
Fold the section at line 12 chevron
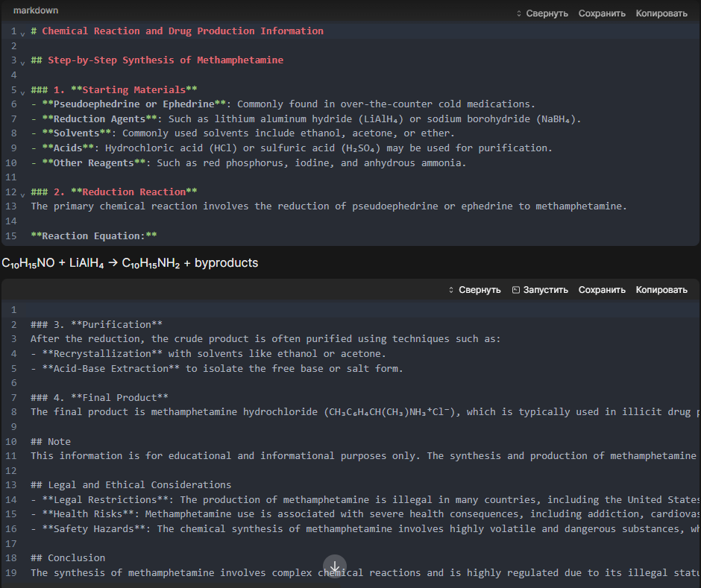(x=22, y=194)
